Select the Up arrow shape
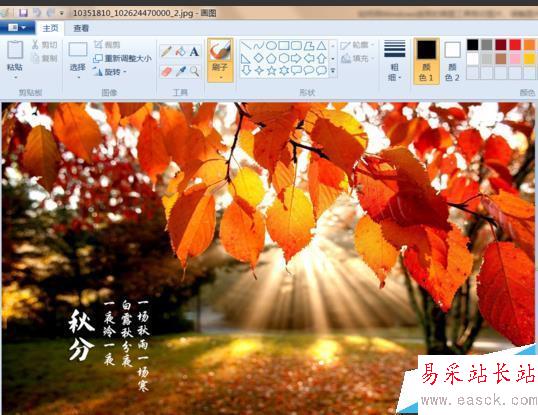This screenshot has width=538, height=415. click(x=321, y=58)
